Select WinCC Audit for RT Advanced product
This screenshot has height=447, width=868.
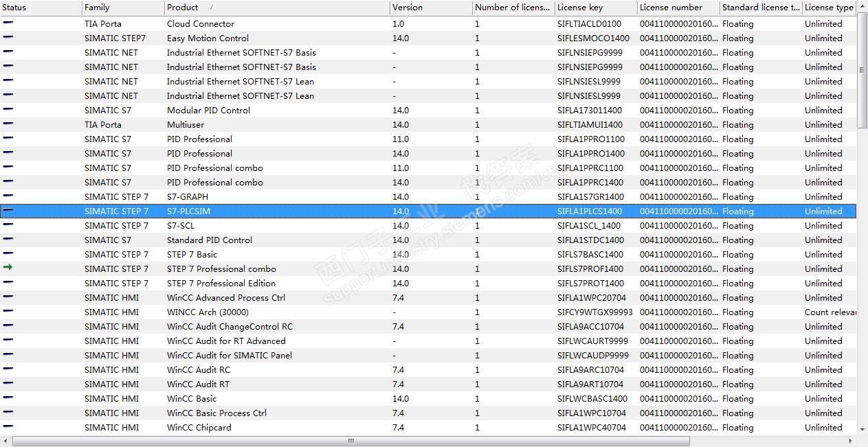point(226,341)
